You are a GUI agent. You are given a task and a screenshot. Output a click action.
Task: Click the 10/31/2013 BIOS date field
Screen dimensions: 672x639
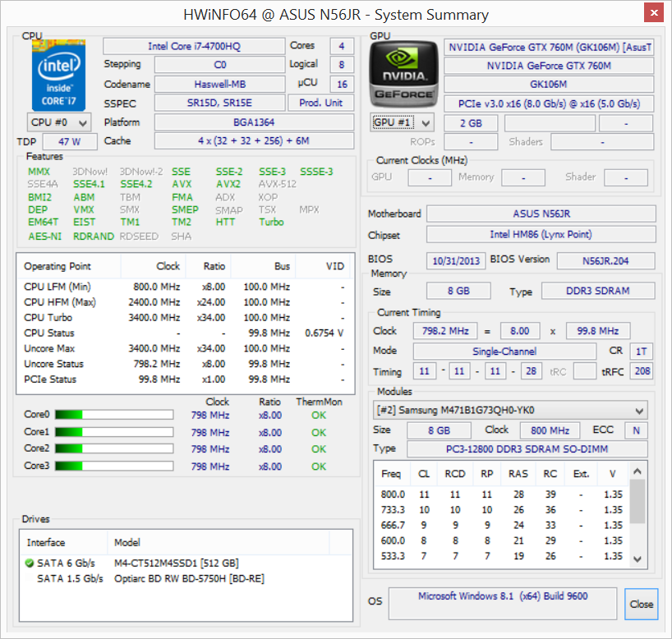[456, 260]
